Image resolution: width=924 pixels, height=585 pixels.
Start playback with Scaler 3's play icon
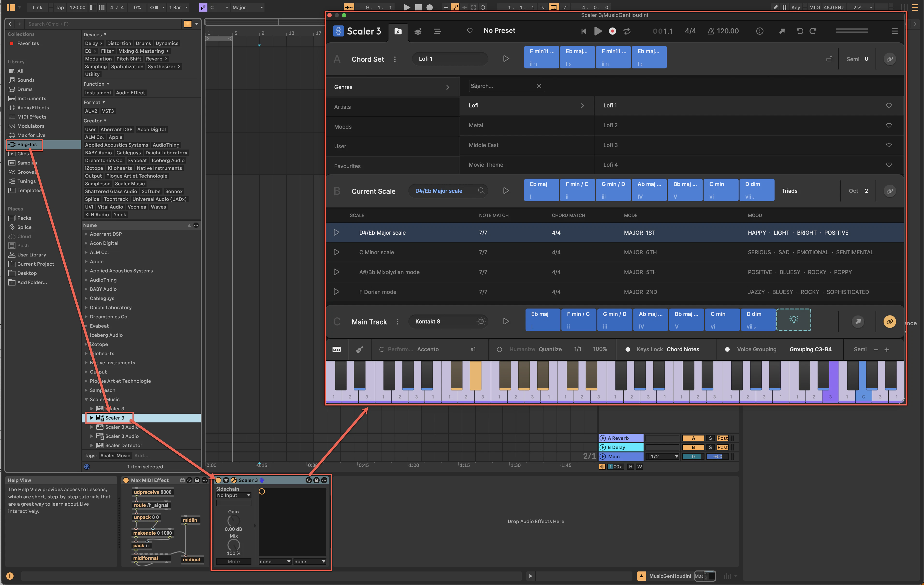(598, 31)
